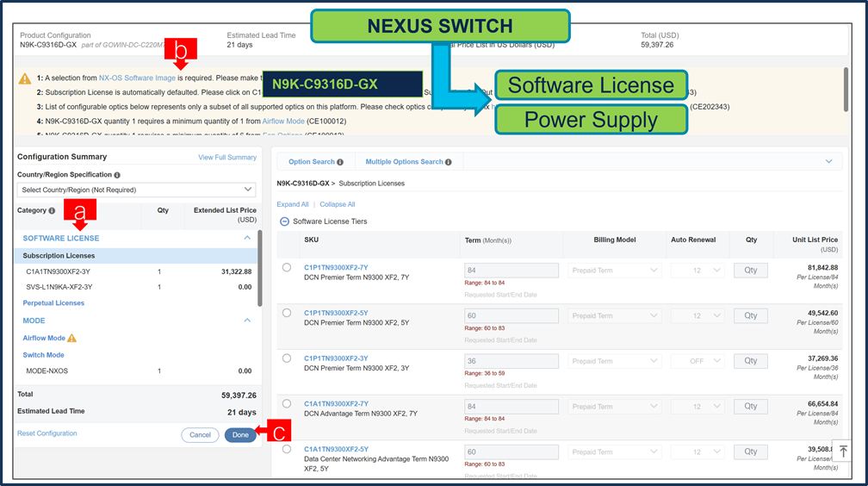Select the C1P1TN9300XF2-7Y radio button

point(287,268)
